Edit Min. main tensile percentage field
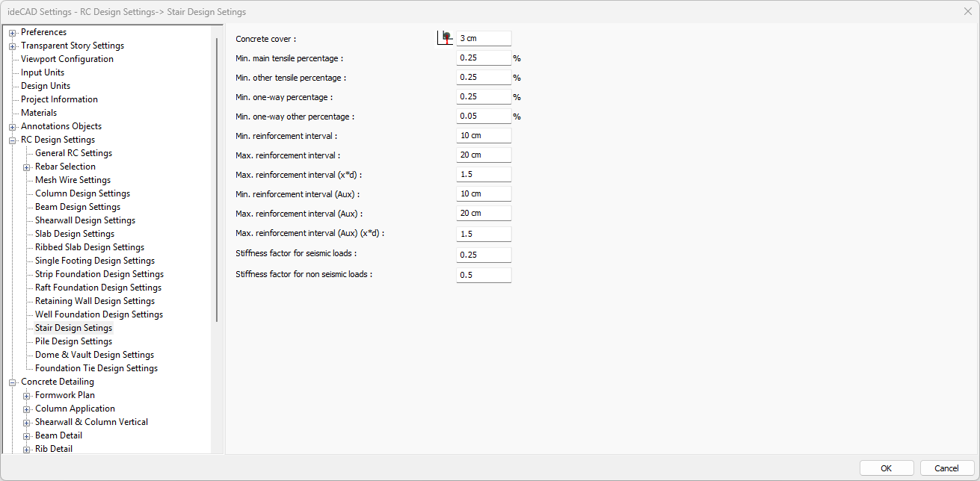This screenshot has height=481, width=980. tap(484, 58)
